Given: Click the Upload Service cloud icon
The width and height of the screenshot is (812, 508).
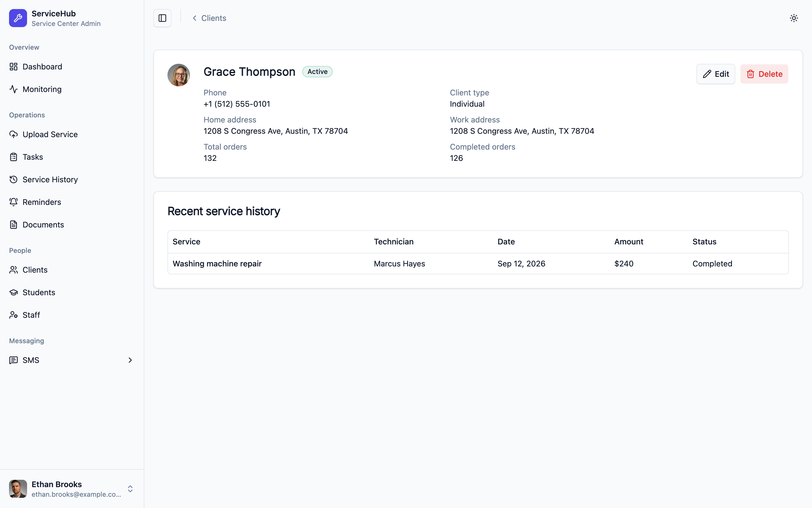Looking at the screenshot, I should click(x=14, y=134).
